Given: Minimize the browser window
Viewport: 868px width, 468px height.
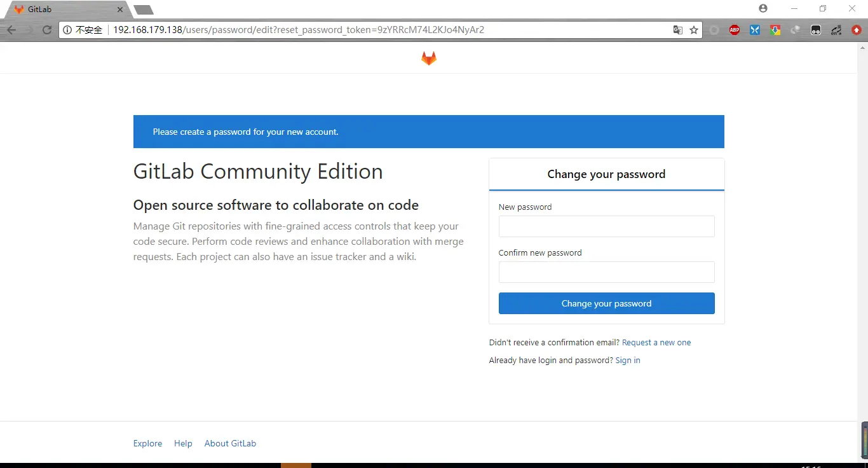Looking at the screenshot, I should tap(794, 8).
